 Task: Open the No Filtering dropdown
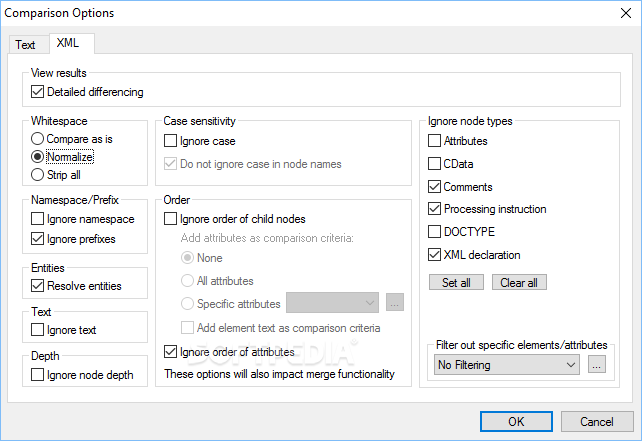point(507,364)
